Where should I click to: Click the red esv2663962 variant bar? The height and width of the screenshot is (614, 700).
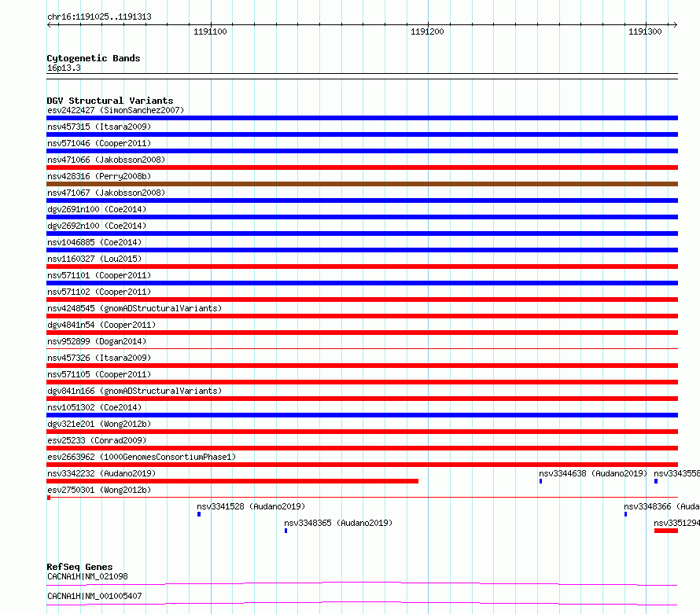pos(362,465)
